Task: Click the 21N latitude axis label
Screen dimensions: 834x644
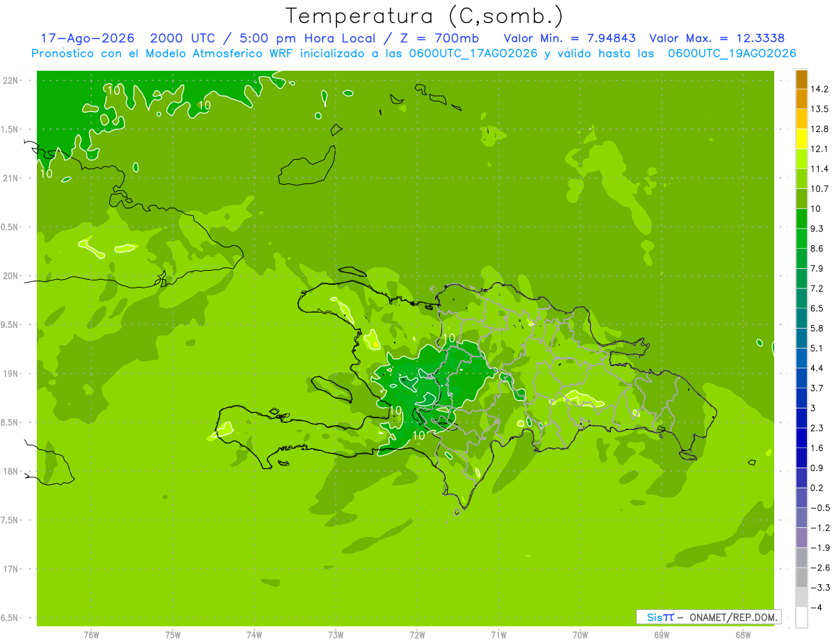Action: tap(10, 178)
